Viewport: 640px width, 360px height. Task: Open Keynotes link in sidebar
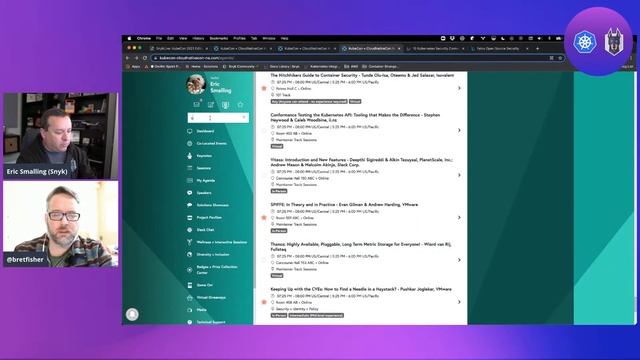(204, 156)
